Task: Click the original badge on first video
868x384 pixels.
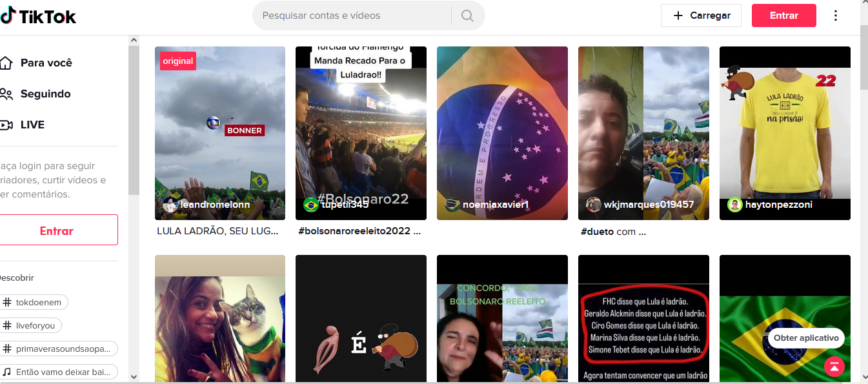Action: [178, 61]
